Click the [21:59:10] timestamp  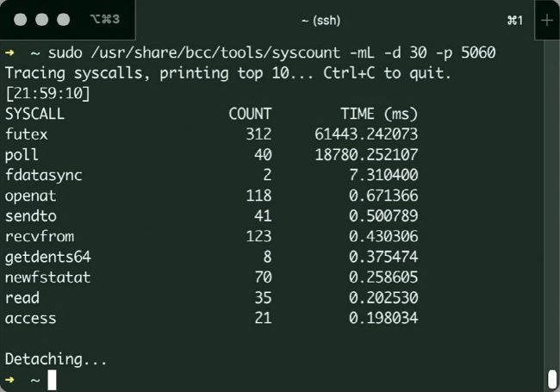[x=47, y=93]
